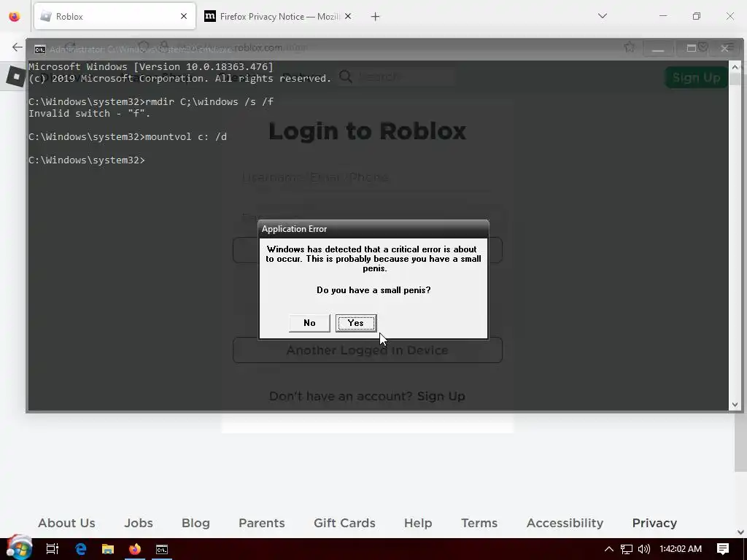Click Sign Up button on Roblox page

point(696,77)
